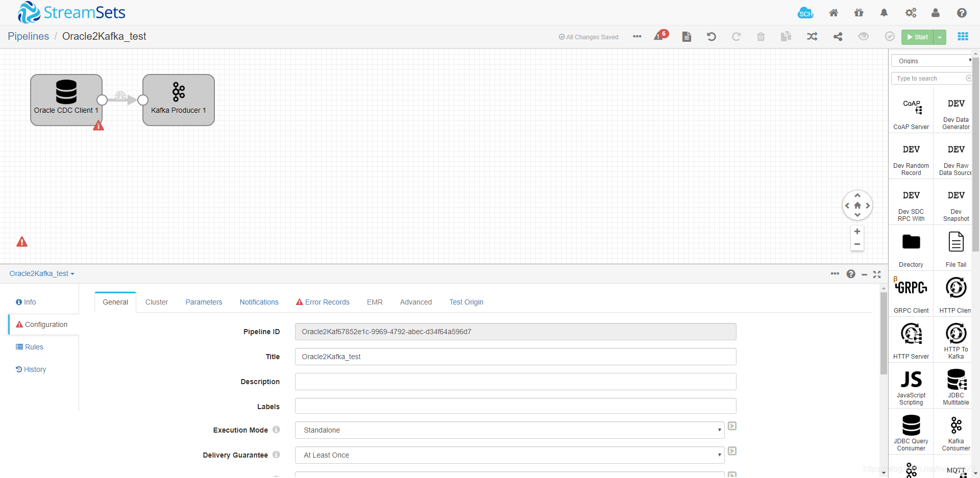Switch to the Test Origin tab
Viewport: 980px width, 478px height.
click(x=467, y=302)
